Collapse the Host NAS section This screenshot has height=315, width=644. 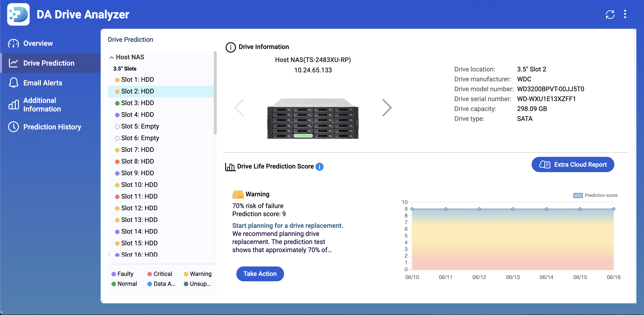(112, 57)
